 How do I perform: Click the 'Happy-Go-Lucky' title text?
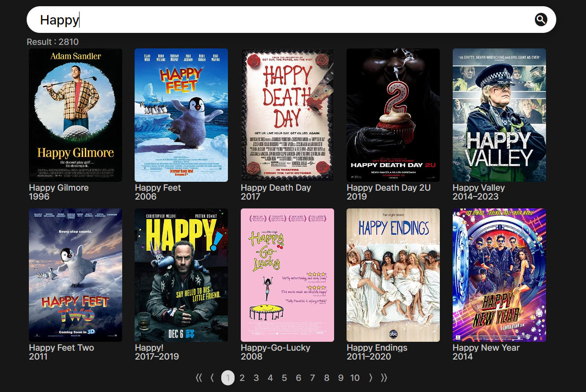275,348
